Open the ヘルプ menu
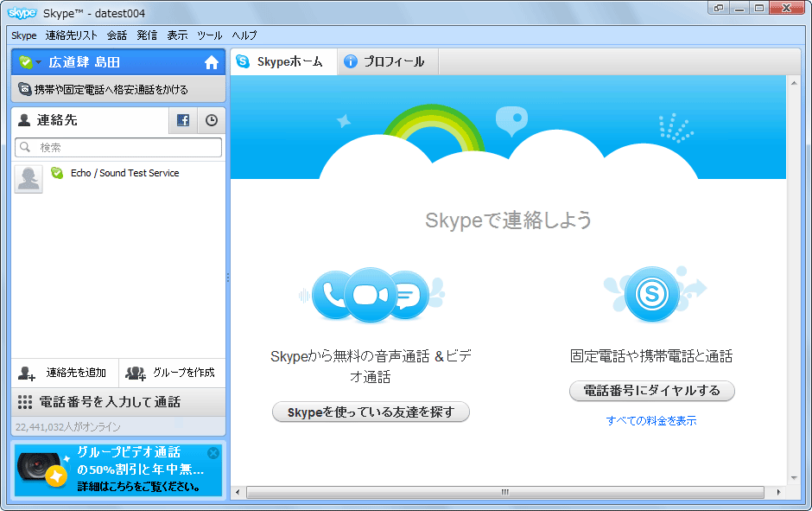Viewport: 812px width, 511px height. coord(244,35)
